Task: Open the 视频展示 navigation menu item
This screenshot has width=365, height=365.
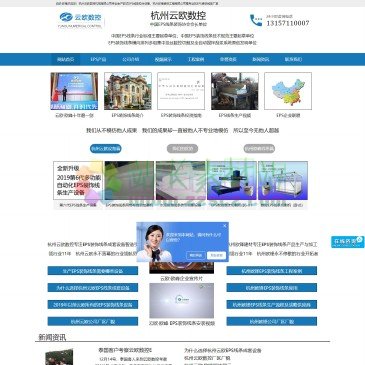Action: 163,59
